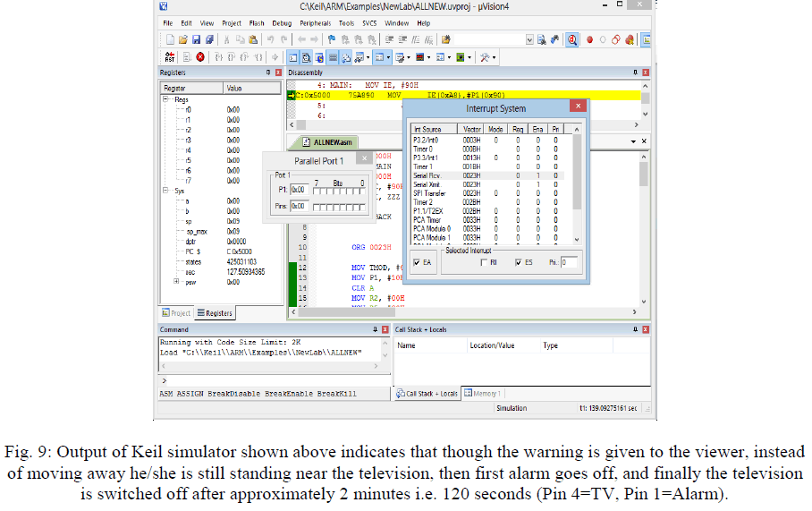Open the Peripherals menu

coord(315,22)
